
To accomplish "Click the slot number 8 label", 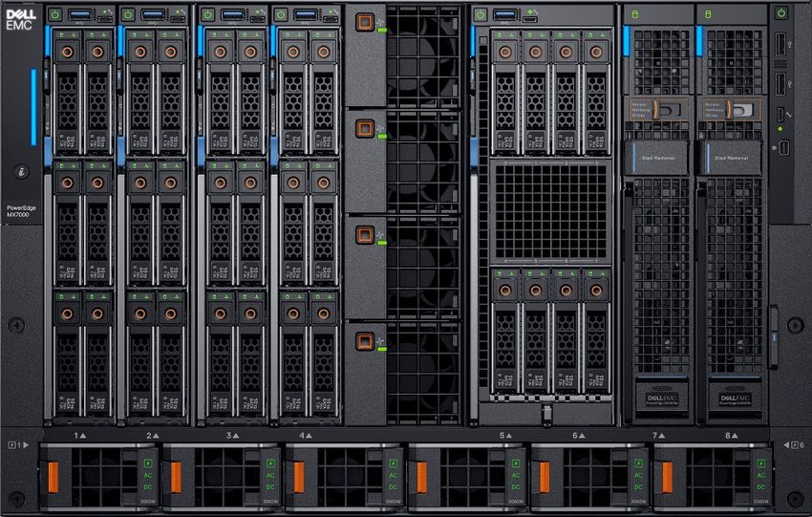I will point(731,436).
